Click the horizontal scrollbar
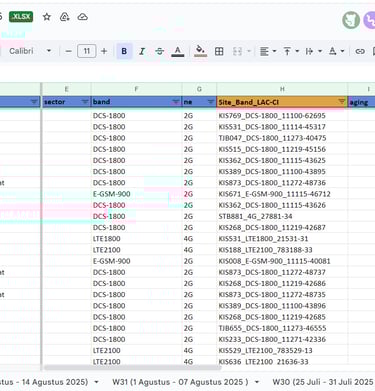The width and height of the screenshot is (375, 391). pos(132,368)
